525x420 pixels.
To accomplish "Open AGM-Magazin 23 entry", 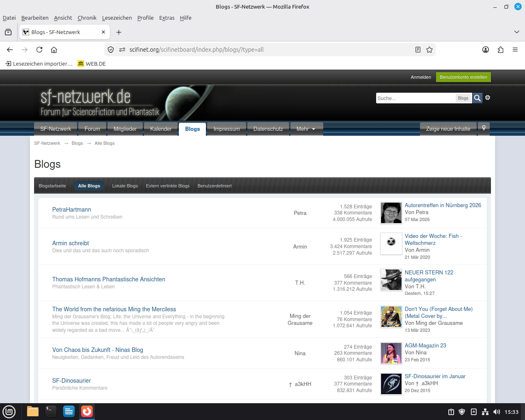I will (425, 346).
